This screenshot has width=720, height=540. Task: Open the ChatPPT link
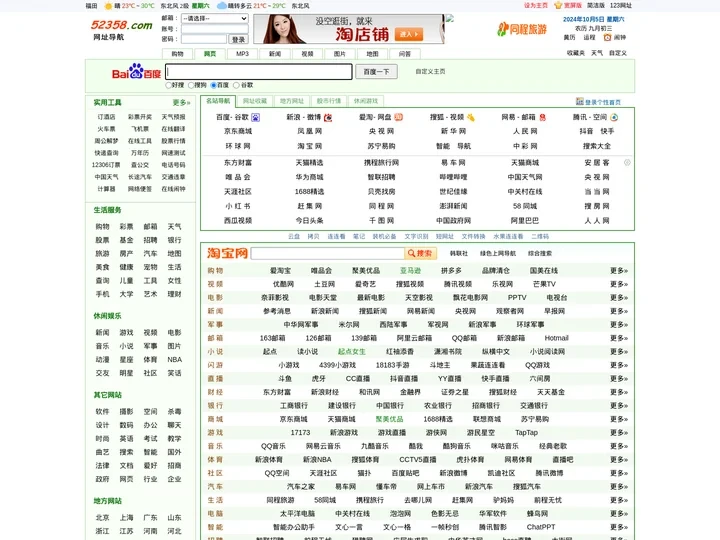click(540, 527)
